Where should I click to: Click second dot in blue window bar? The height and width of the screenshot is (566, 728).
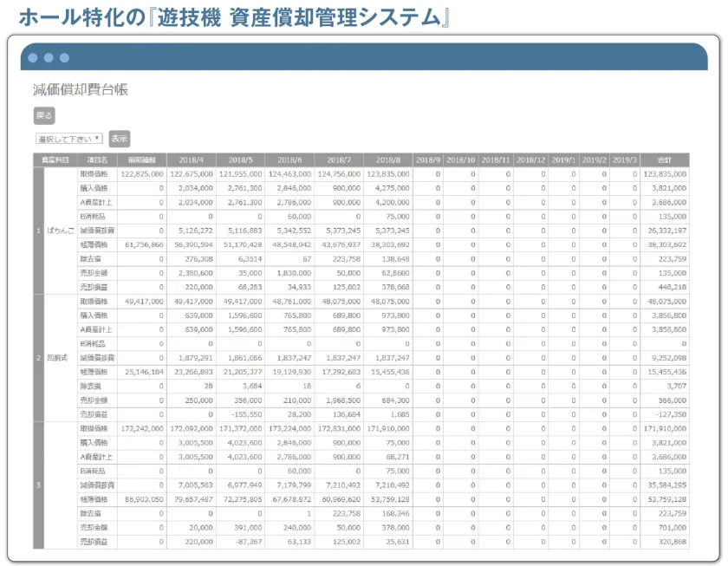coord(49,57)
